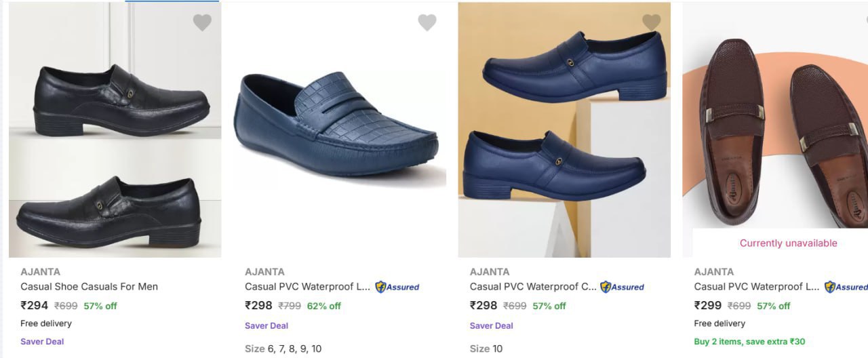Click the ₹298 price with 62% off
Image resolution: width=868 pixels, height=358 pixels.
point(258,306)
